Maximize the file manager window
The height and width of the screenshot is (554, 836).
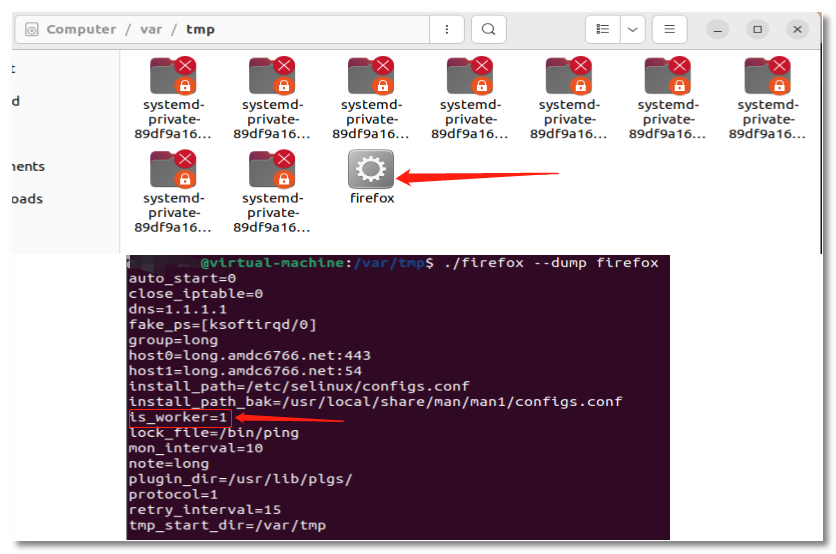click(757, 30)
